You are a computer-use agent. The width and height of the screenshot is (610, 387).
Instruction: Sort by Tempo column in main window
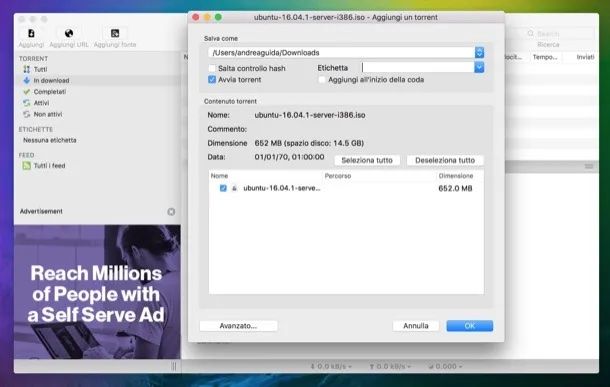545,57
